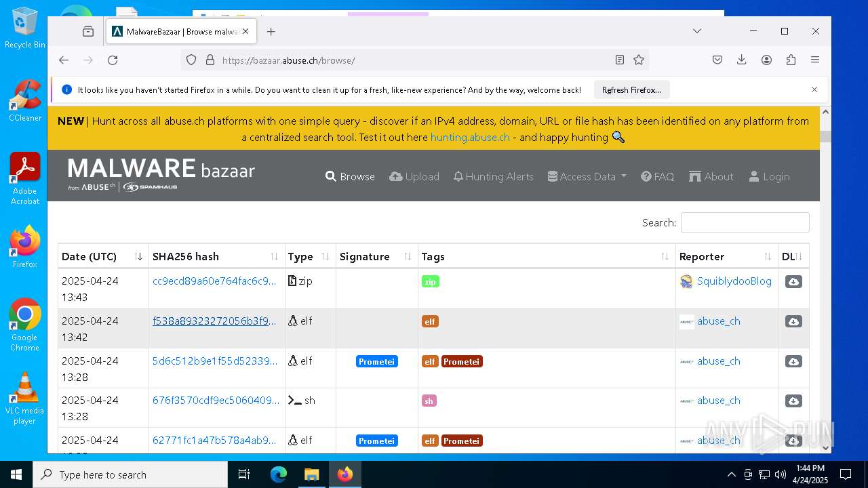Open SquiblydooBlog reporter link

tap(734, 281)
